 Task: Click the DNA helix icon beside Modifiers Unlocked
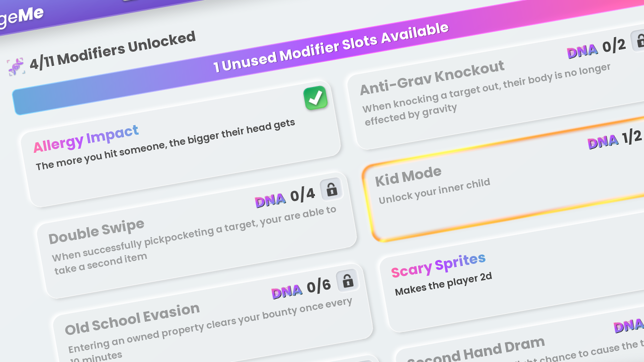pos(16,66)
